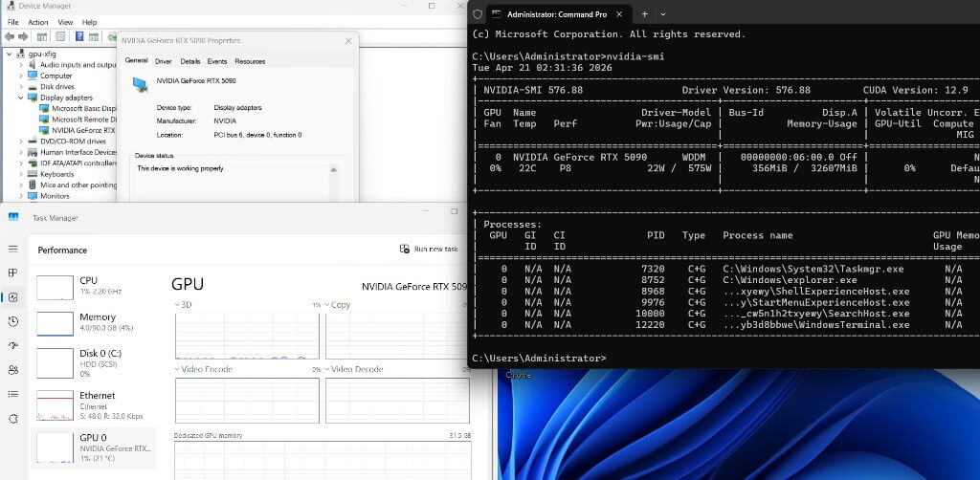Click shield icon in Terminal title bar
Screen dimensions: 980x480
478,13
